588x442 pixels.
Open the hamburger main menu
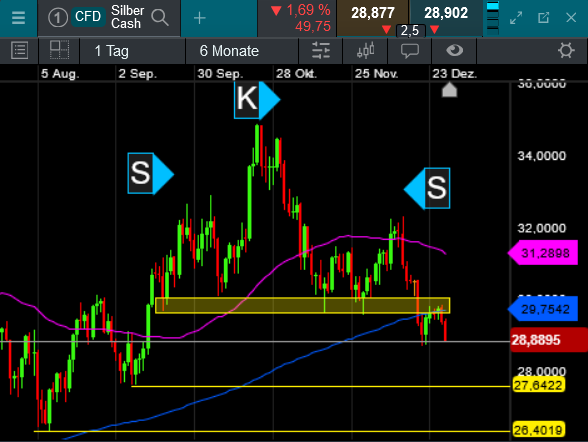click(x=18, y=18)
